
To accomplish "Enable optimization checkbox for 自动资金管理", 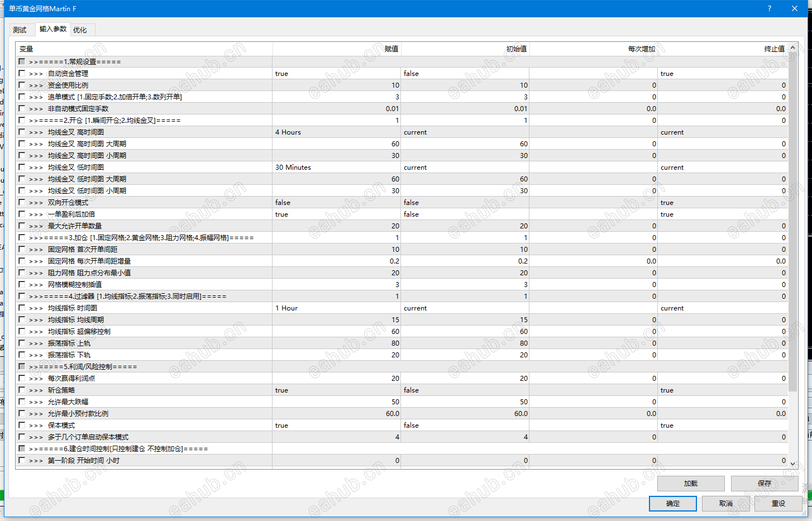I will [x=22, y=73].
